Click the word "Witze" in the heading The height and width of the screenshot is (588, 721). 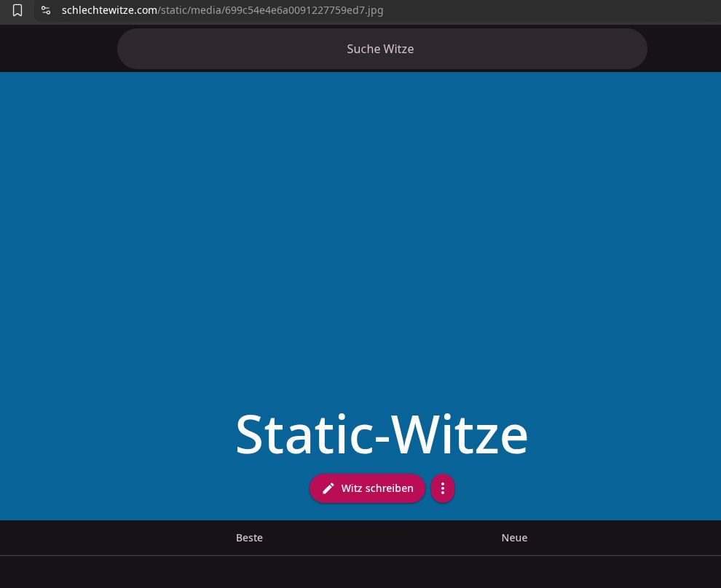click(460, 434)
